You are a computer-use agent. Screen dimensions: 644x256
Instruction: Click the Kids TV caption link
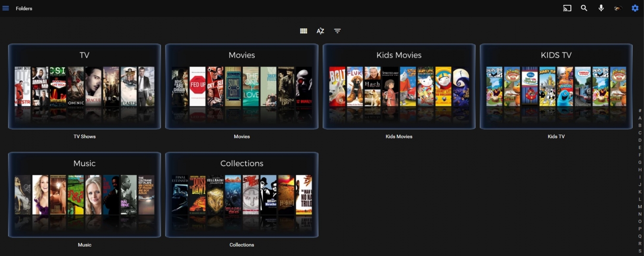[x=556, y=137]
